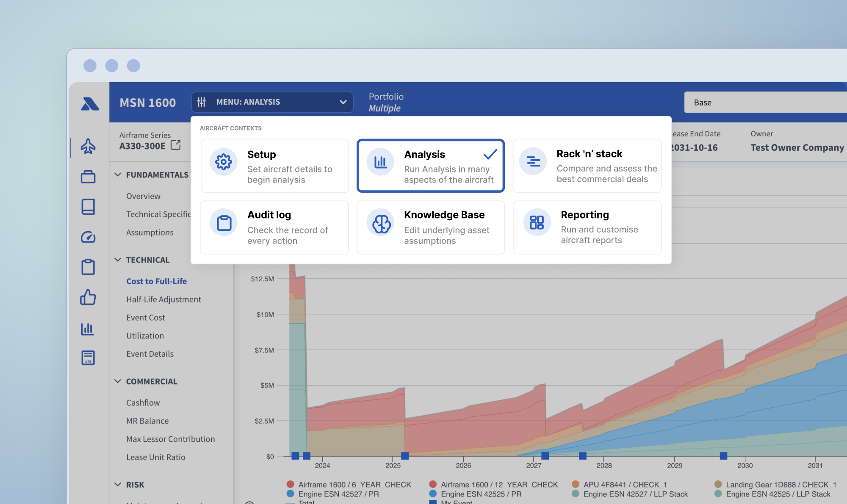Viewport: 847px width, 504px height.
Task: Open Event Cost page
Action: coord(146,318)
